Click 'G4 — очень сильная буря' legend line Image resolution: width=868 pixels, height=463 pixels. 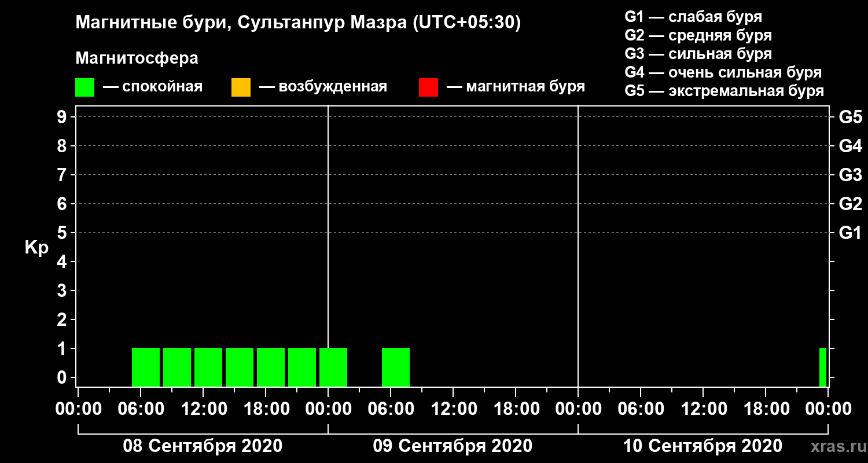coord(723,72)
